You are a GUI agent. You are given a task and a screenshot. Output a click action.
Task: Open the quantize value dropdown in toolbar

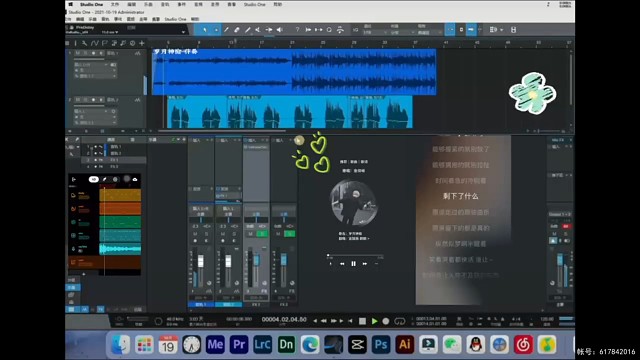tap(375, 32)
